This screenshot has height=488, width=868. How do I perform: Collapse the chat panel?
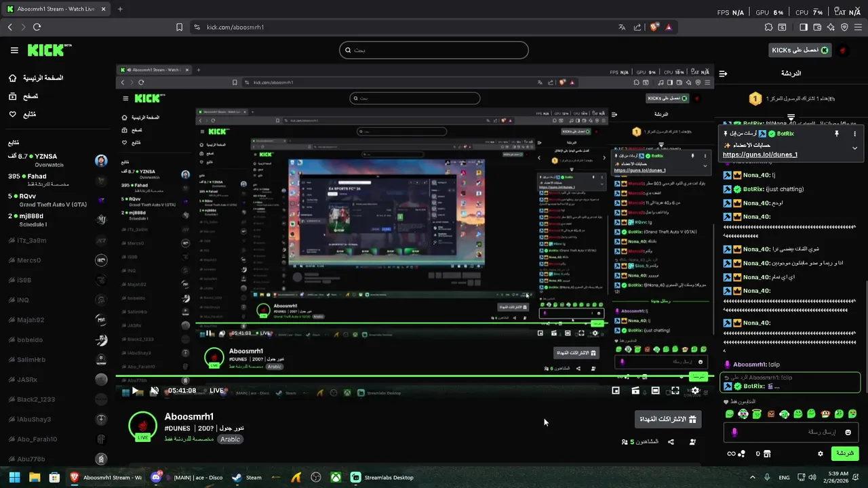[x=724, y=73]
